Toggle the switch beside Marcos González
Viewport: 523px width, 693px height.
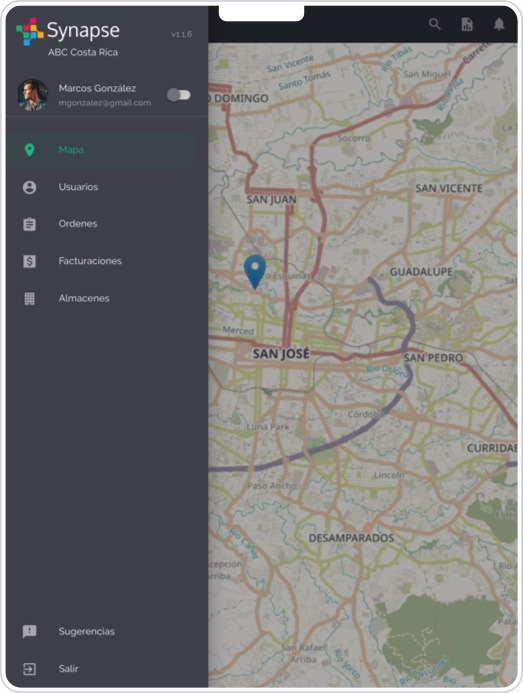[179, 95]
